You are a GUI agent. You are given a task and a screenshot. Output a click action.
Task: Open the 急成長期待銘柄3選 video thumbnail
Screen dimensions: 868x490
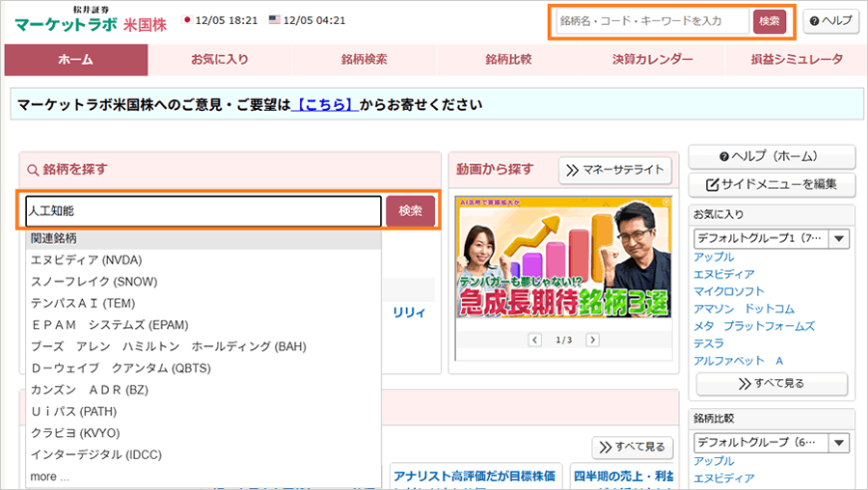pyautogui.click(x=562, y=262)
